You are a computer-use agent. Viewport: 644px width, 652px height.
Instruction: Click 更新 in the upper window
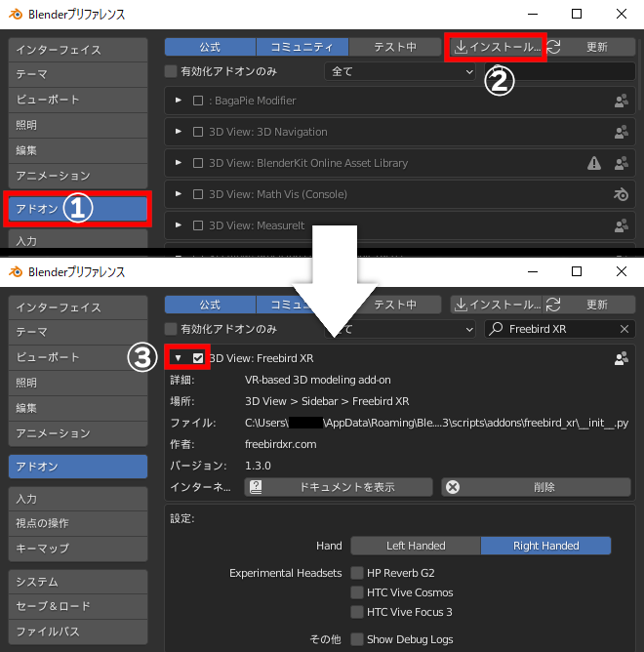point(597,47)
